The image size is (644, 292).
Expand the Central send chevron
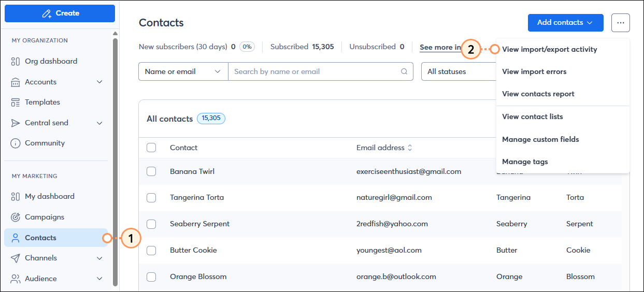click(x=99, y=123)
